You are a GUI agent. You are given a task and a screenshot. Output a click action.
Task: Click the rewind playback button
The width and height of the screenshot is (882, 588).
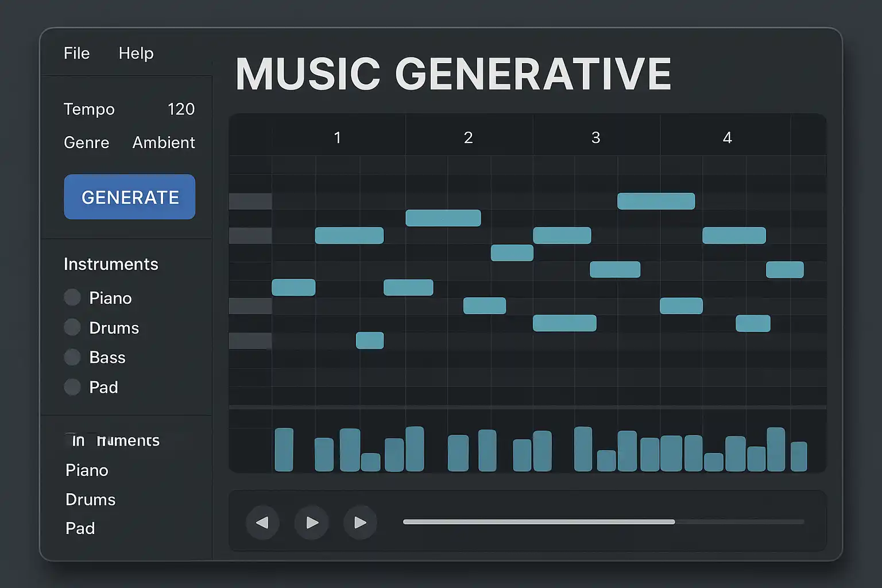(x=262, y=523)
